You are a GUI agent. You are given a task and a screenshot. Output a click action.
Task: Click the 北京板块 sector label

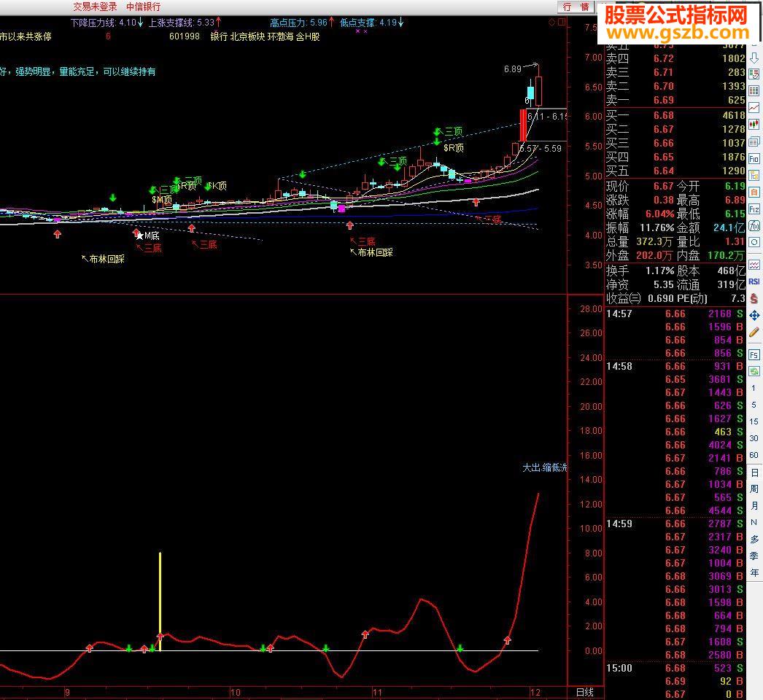coord(247,36)
